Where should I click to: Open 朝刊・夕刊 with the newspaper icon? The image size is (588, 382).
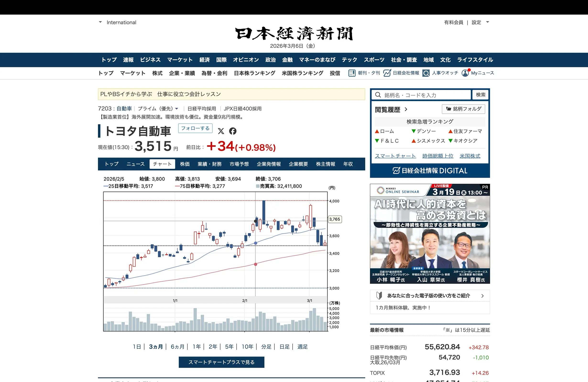[352, 73]
